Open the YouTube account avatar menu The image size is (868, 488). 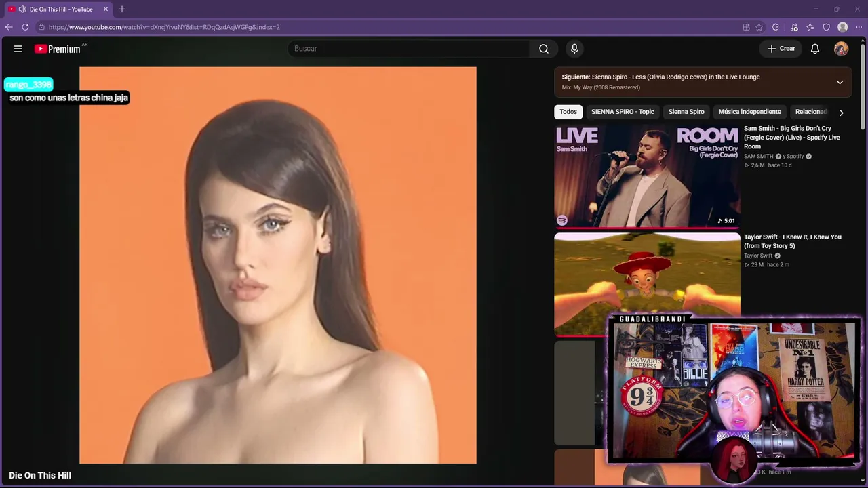click(x=841, y=49)
